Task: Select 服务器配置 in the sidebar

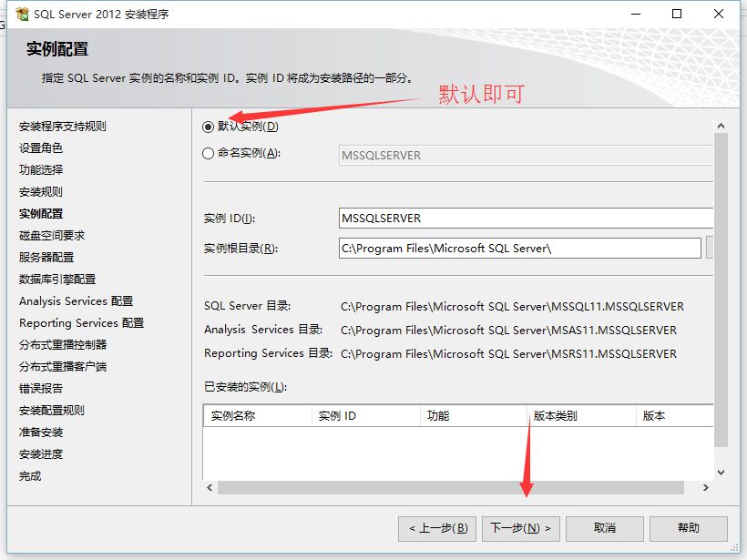Action: click(41, 257)
